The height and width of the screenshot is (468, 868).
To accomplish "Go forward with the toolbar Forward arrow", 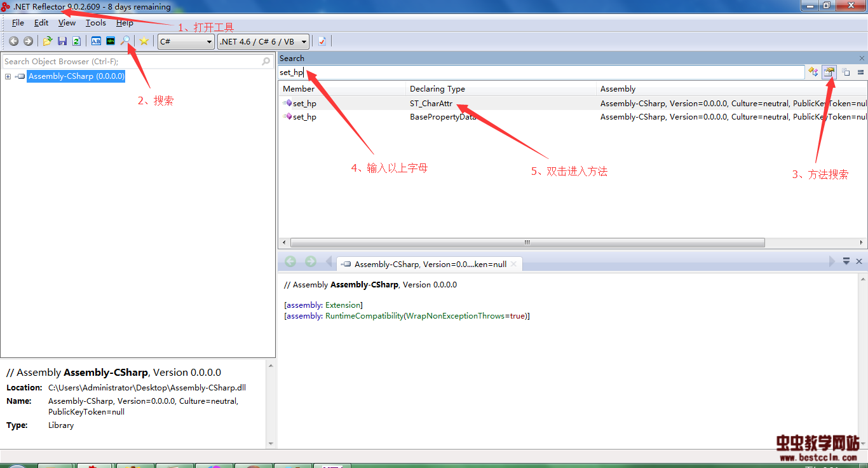I will pos(28,41).
